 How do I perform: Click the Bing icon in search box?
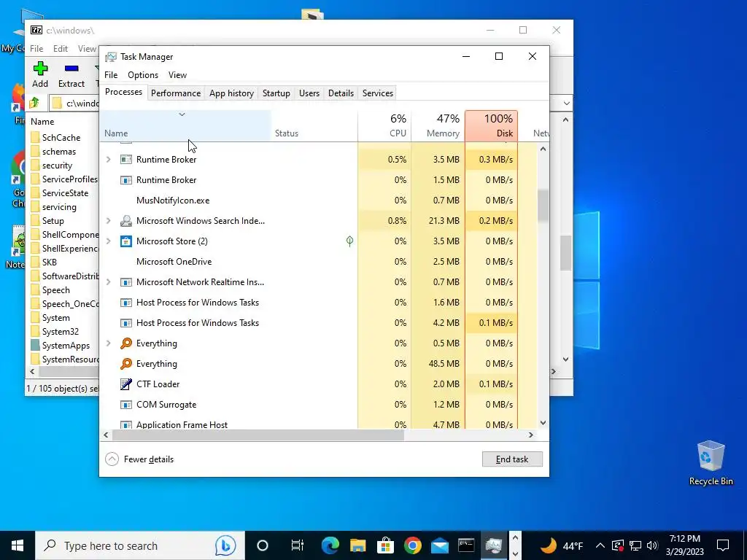(225, 545)
